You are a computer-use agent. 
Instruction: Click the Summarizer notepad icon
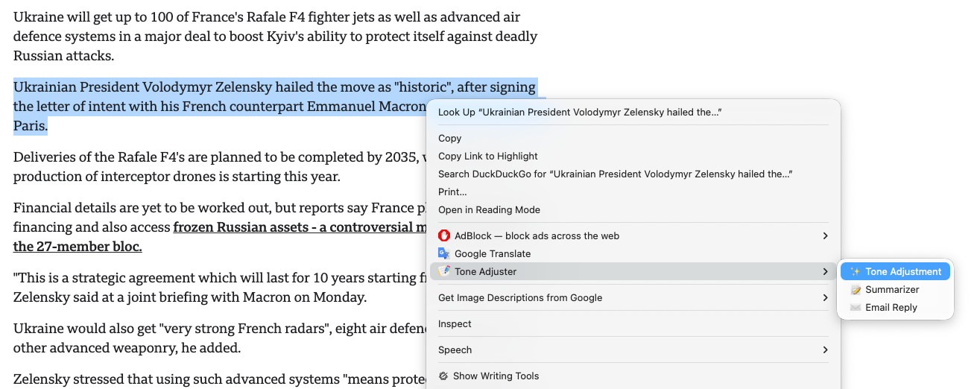pyautogui.click(x=856, y=290)
